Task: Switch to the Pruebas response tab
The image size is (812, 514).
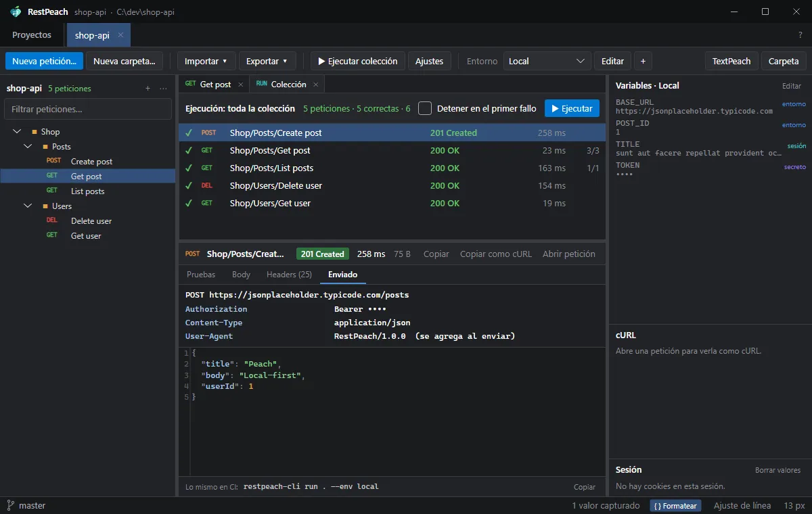Action: tap(201, 275)
